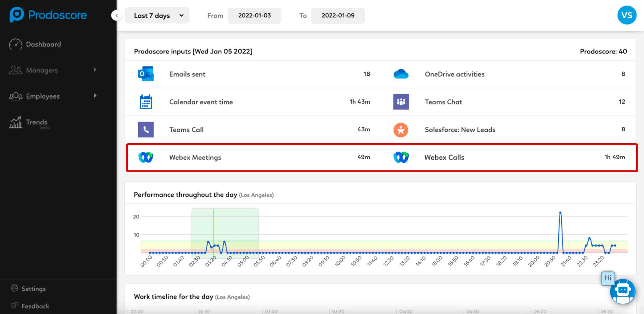
Task: Click the Hi chat bubble
Action: (x=608, y=278)
